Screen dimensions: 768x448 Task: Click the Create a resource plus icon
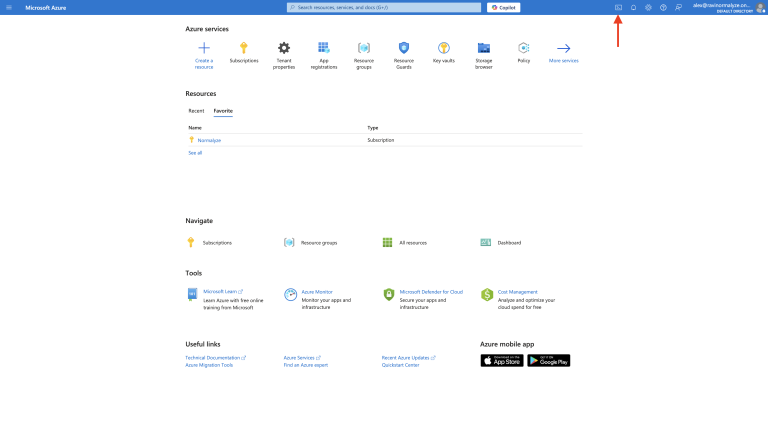coord(204,48)
